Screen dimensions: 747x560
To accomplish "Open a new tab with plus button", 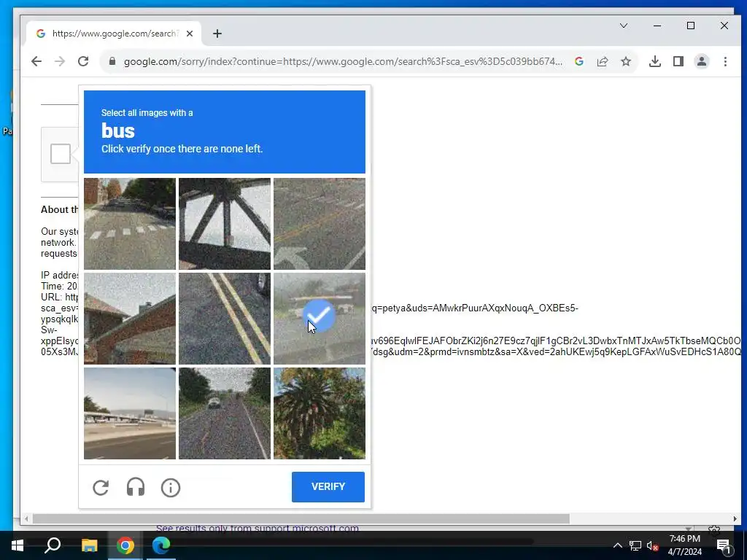I will coord(217,34).
